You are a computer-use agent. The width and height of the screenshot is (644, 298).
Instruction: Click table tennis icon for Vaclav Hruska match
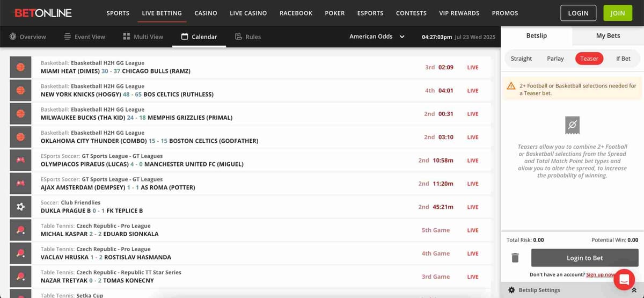pos(21,253)
